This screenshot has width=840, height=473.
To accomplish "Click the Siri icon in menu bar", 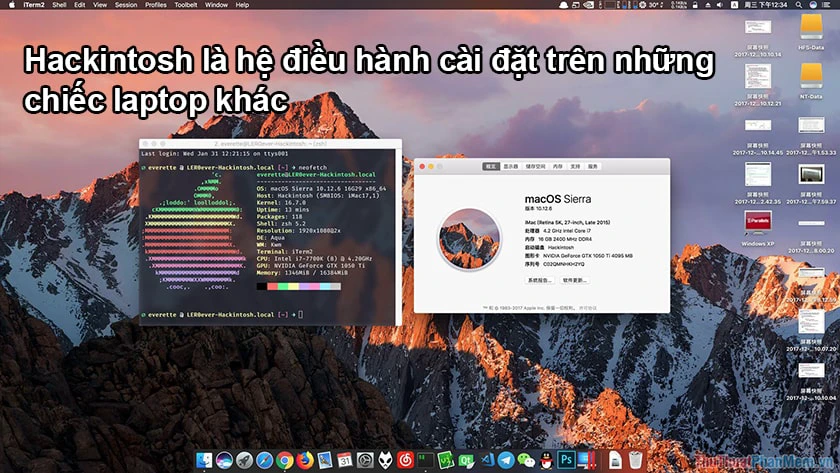I will 813,5.
